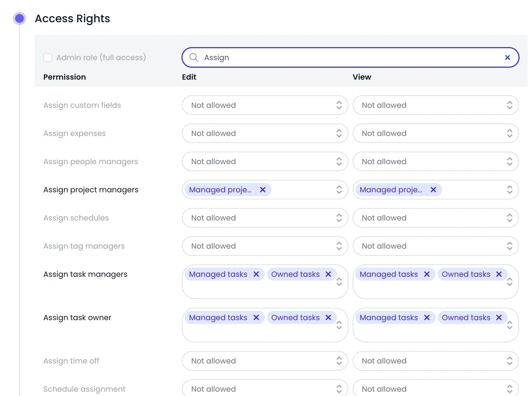The width and height of the screenshot is (532, 396).
Task: Open Edit dropdown for Assign custom fields
Action: 265,105
